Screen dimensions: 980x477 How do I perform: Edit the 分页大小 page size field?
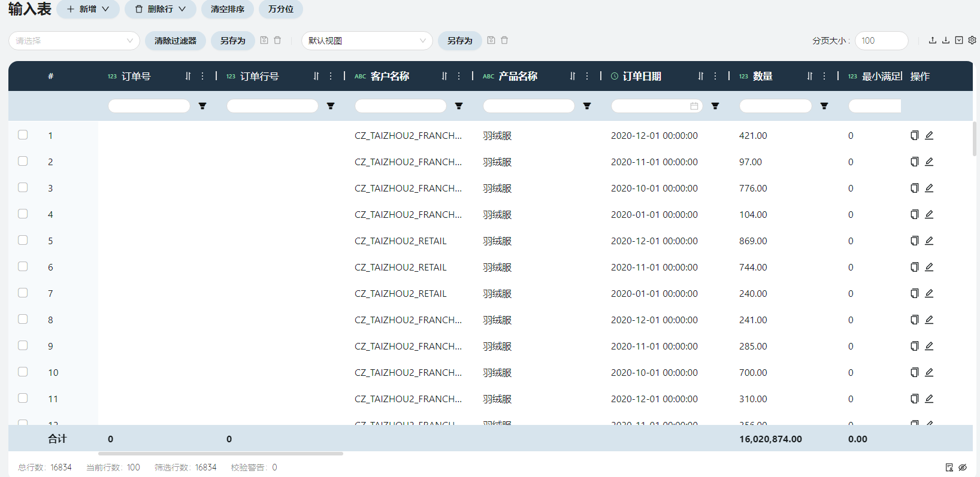882,41
